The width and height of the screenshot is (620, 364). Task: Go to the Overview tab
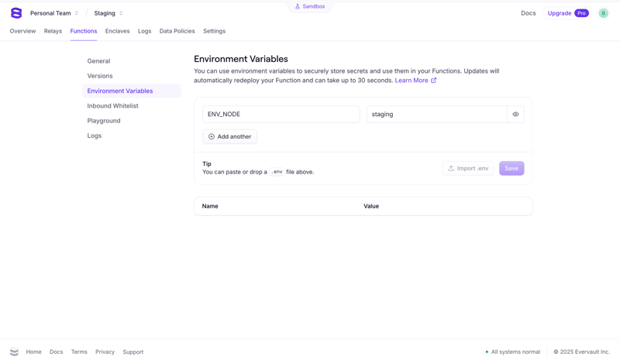coord(22,31)
